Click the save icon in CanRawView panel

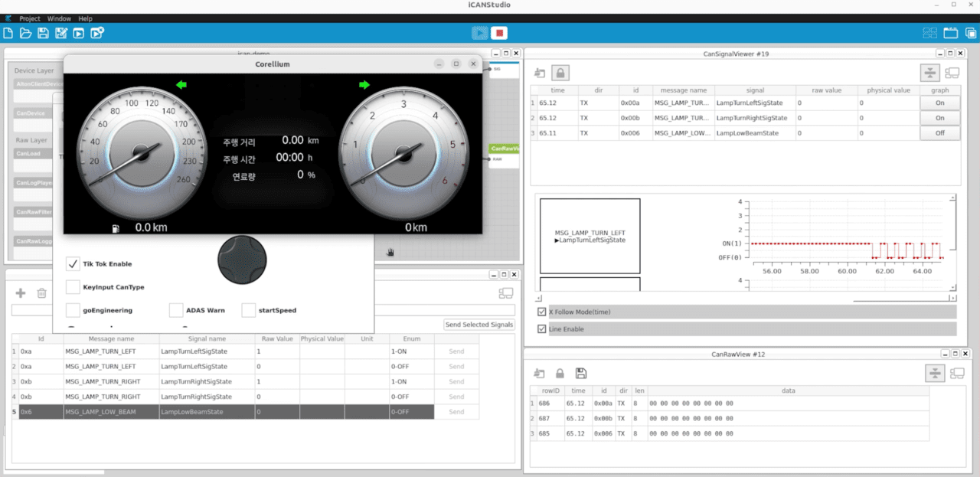[581, 373]
